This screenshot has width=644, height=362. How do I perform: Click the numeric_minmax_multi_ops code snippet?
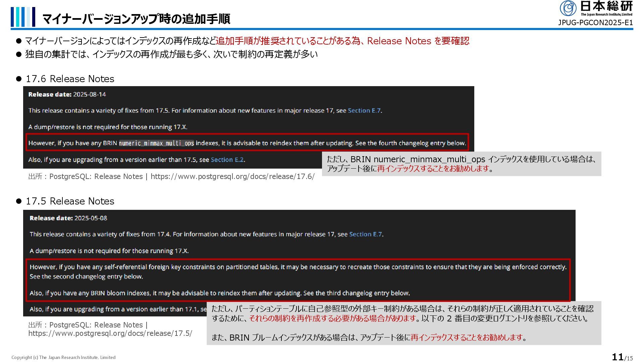pos(156,143)
